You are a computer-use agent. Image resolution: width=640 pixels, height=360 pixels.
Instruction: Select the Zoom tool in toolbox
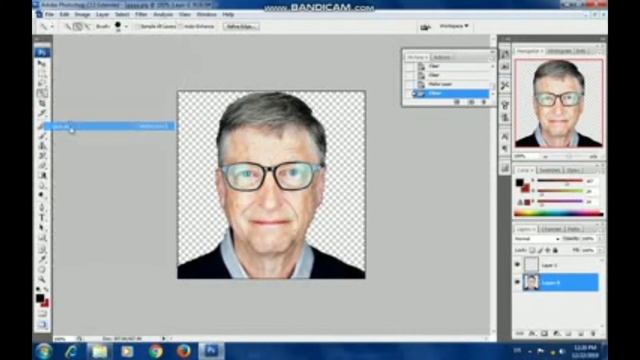pos(42,280)
